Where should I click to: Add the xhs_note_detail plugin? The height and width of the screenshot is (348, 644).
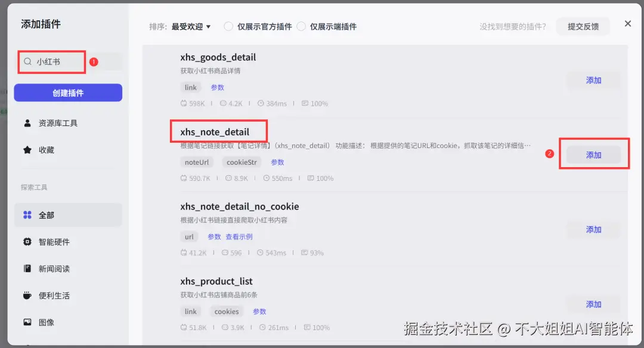593,155
